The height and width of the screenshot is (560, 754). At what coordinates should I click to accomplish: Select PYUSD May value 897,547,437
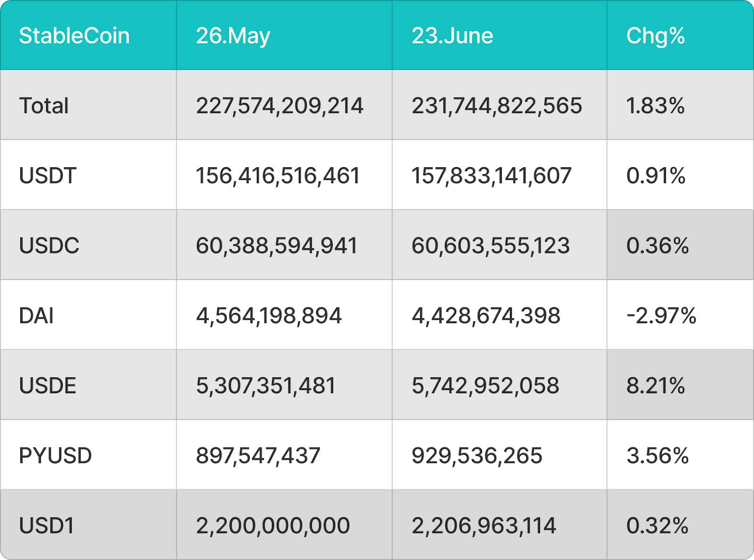[258, 455]
